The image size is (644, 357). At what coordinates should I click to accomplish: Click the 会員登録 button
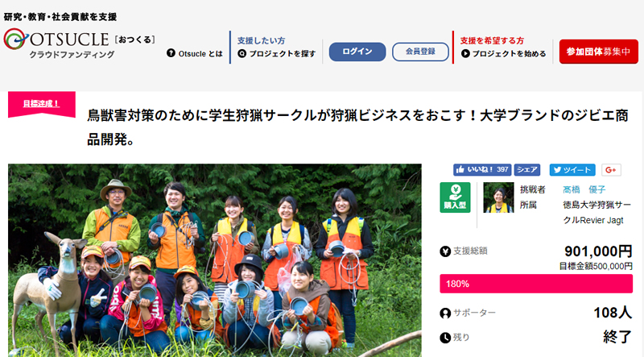pos(420,52)
